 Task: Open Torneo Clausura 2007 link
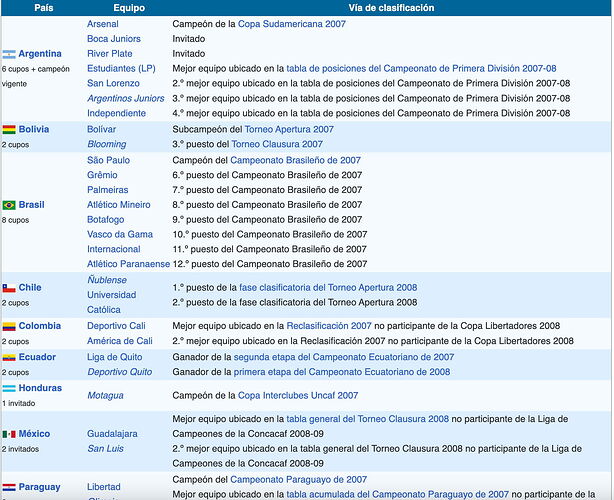tap(277, 144)
